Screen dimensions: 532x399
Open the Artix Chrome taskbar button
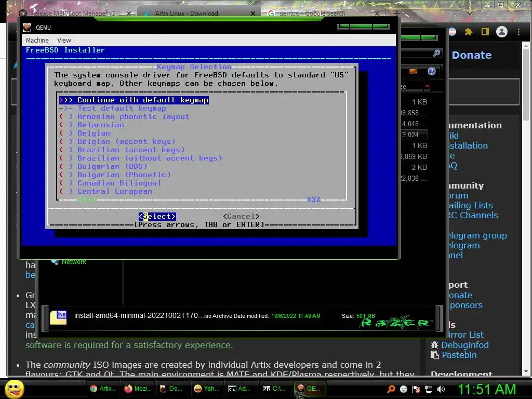103,389
